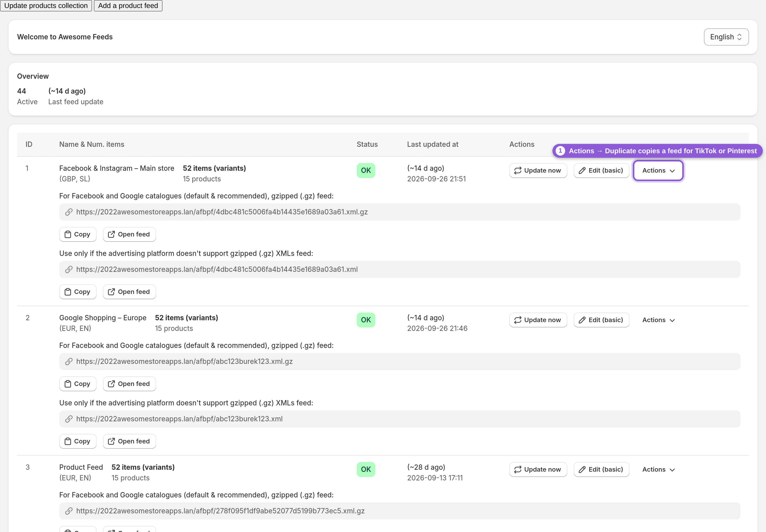Open feed for Facebook gzipped .xml.gz URL
The height and width of the screenshot is (532, 766).
point(129,234)
